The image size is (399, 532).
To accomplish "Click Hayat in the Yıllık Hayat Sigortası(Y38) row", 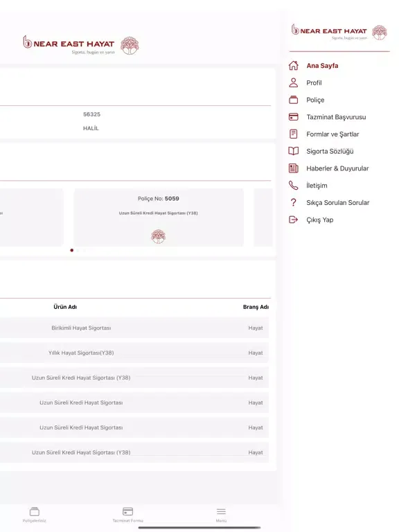I will tap(256, 353).
